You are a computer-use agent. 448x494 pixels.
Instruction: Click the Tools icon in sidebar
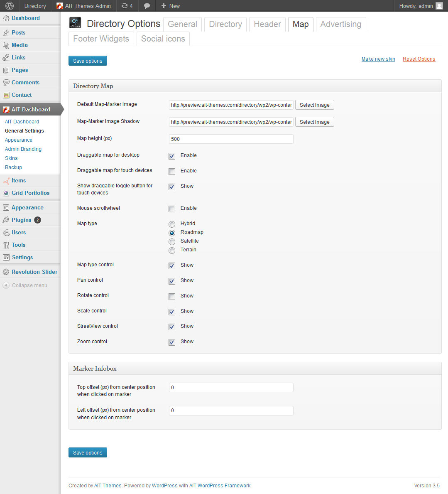6,245
